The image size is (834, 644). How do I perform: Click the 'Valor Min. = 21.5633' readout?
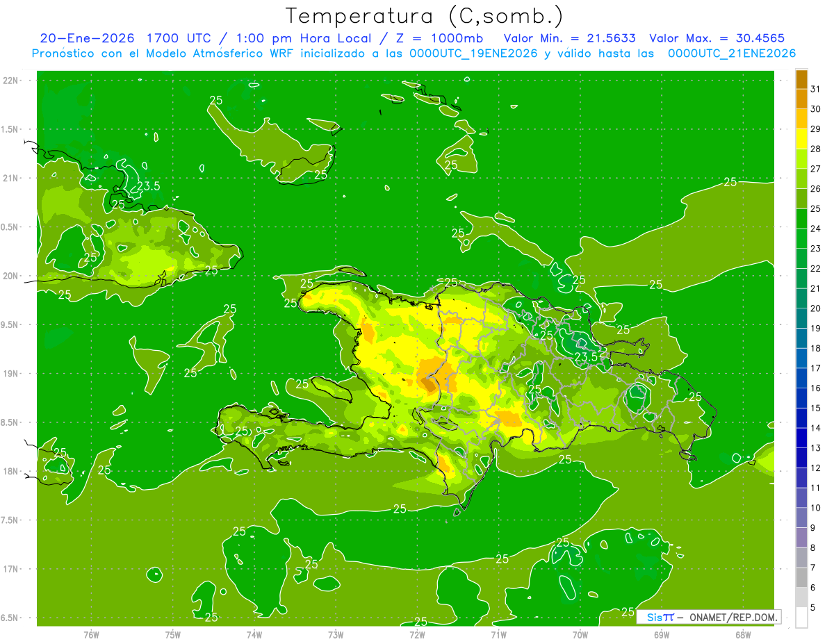[571, 38]
